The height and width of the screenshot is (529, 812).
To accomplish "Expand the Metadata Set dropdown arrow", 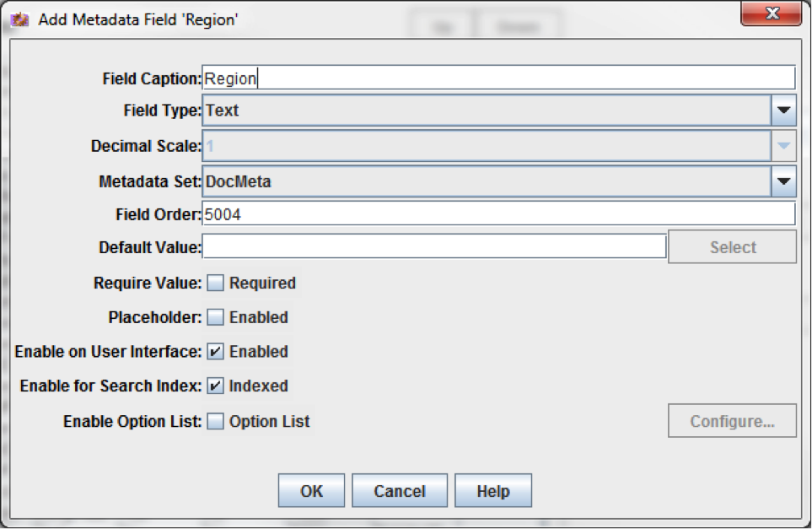I will coord(783,181).
